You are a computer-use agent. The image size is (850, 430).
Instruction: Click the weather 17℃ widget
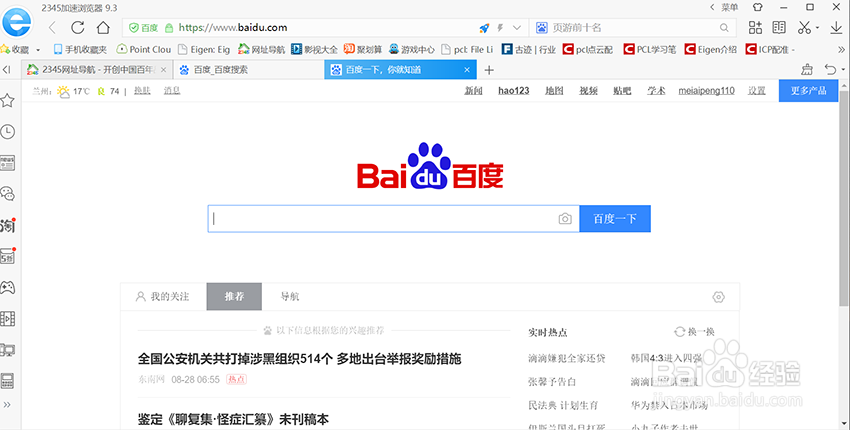74,91
